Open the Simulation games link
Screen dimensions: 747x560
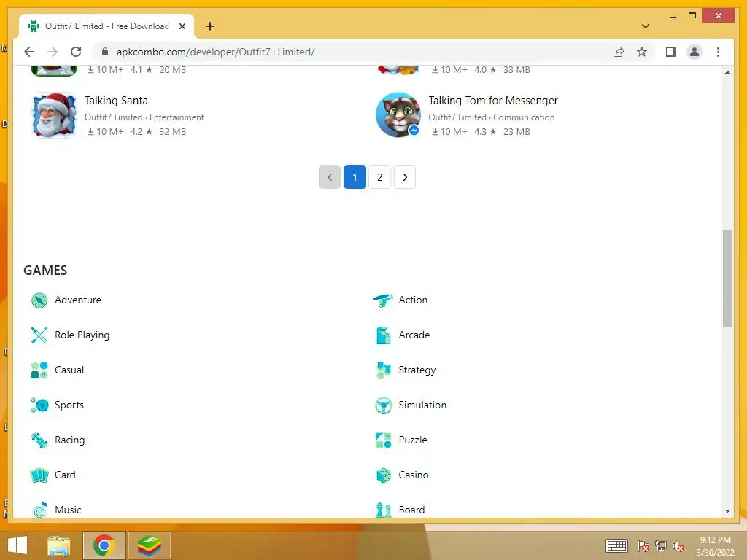pyautogui.click(x=422, y=405)
